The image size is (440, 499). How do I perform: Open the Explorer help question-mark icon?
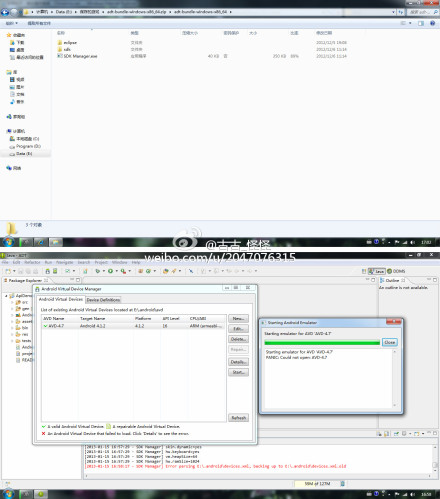tap(432, 23)
